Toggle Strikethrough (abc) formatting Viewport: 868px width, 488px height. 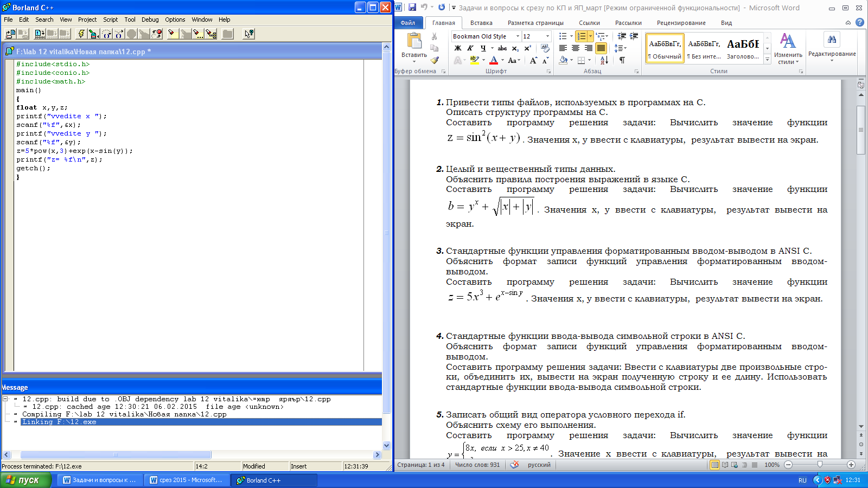[x=502, y=48]
